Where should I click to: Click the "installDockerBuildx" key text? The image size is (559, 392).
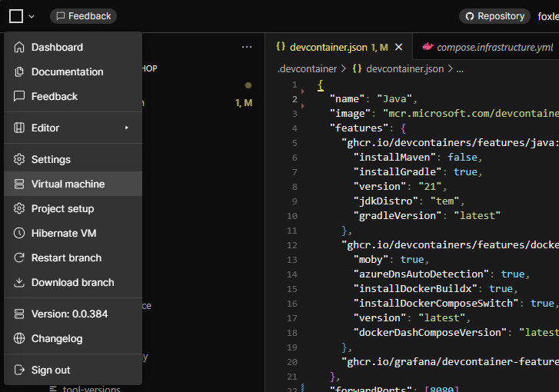(415, 289)
